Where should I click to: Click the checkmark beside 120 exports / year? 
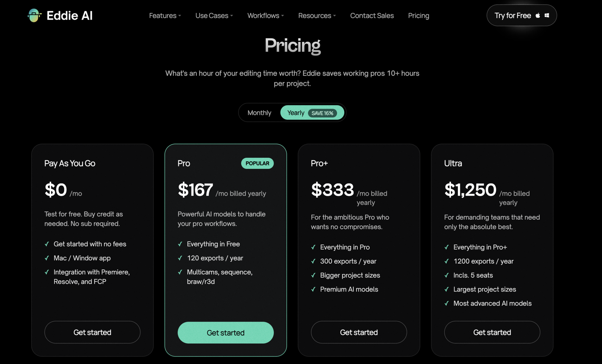tap(180, 258)
